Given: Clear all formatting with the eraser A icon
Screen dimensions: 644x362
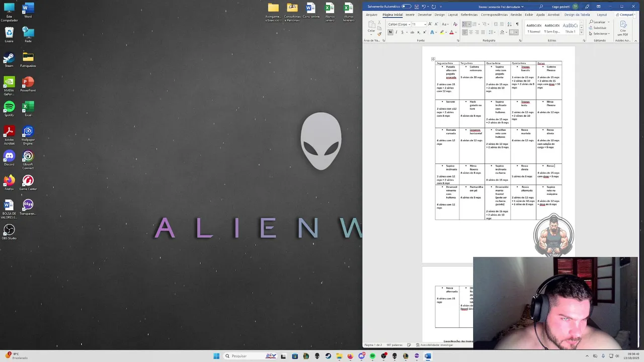Looking at the screenshot, I should 455,24.
